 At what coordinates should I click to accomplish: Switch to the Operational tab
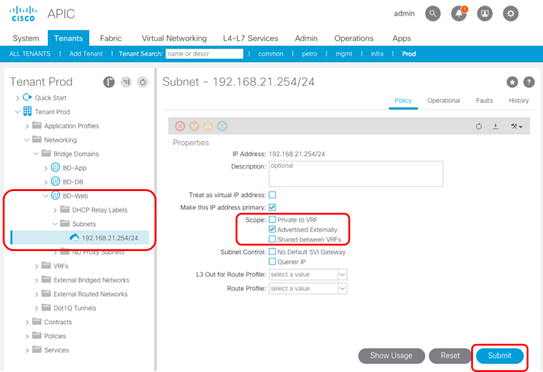pyautogui.click(x=443, y=100)
